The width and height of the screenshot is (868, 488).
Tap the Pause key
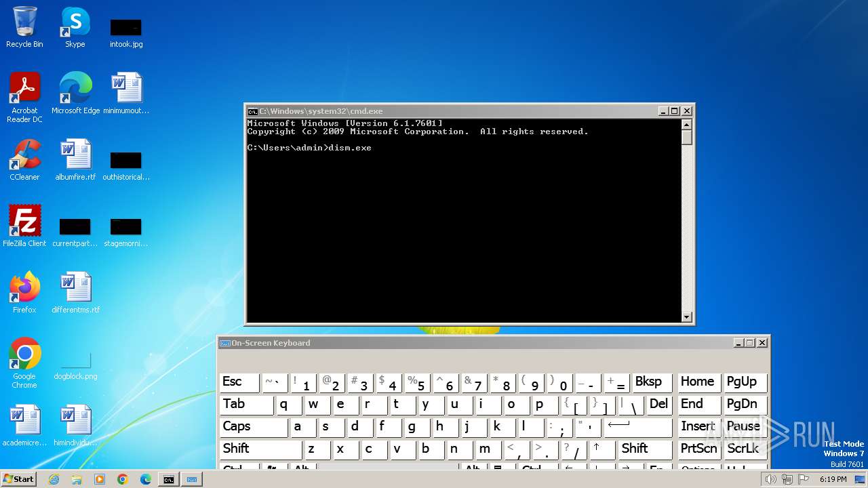(x=744, y=426)
